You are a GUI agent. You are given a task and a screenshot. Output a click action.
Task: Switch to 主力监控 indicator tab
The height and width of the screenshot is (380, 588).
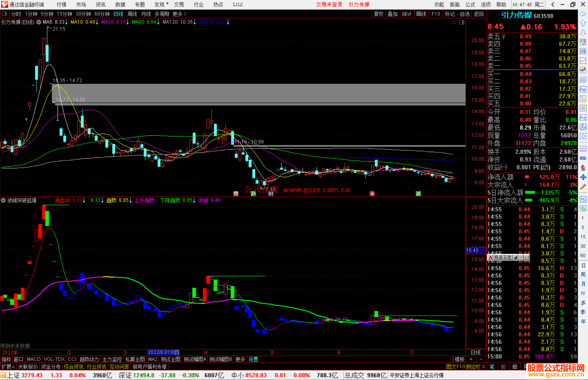pos(112,359)
